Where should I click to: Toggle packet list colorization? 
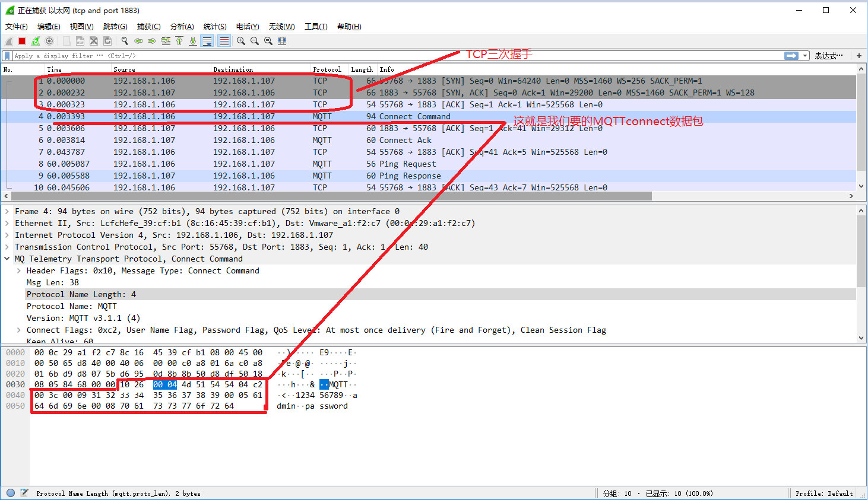click(x=224, y=41)
